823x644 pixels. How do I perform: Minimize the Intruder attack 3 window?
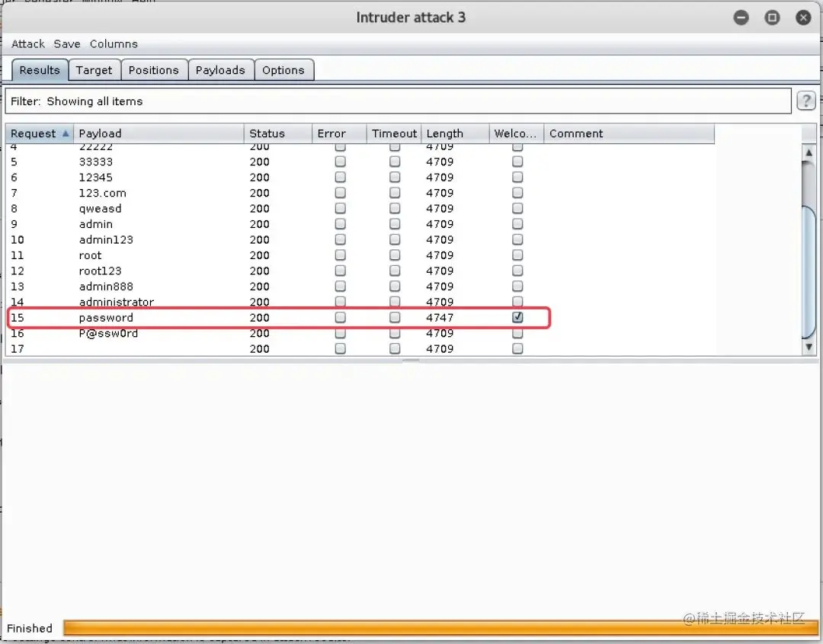741,18
